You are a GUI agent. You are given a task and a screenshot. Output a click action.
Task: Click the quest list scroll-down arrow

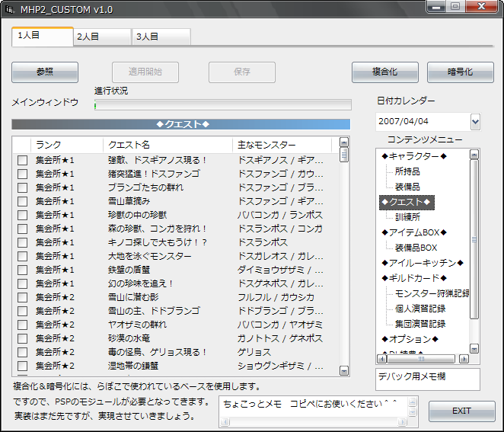tap(343, 370)
